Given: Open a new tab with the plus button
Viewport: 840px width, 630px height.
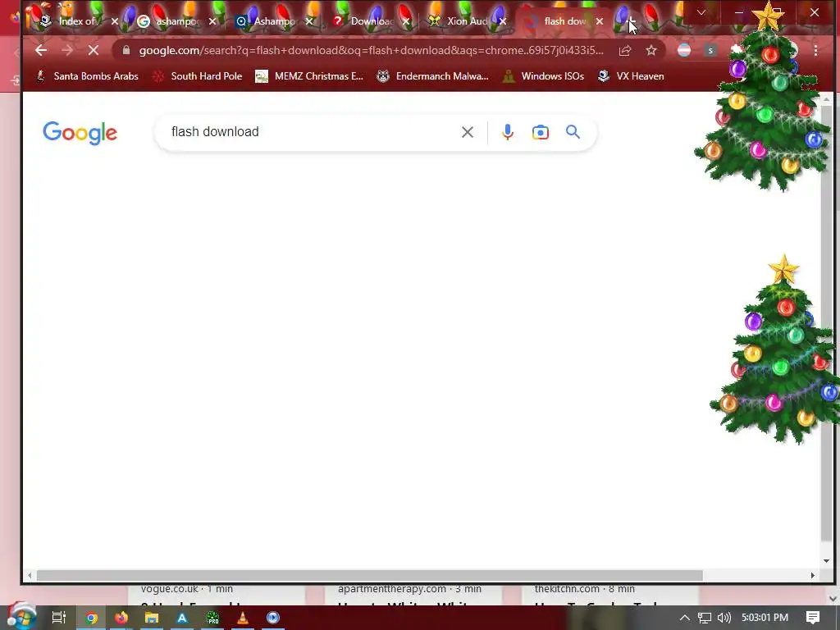Looking at the screenshot, I should 632,21.
